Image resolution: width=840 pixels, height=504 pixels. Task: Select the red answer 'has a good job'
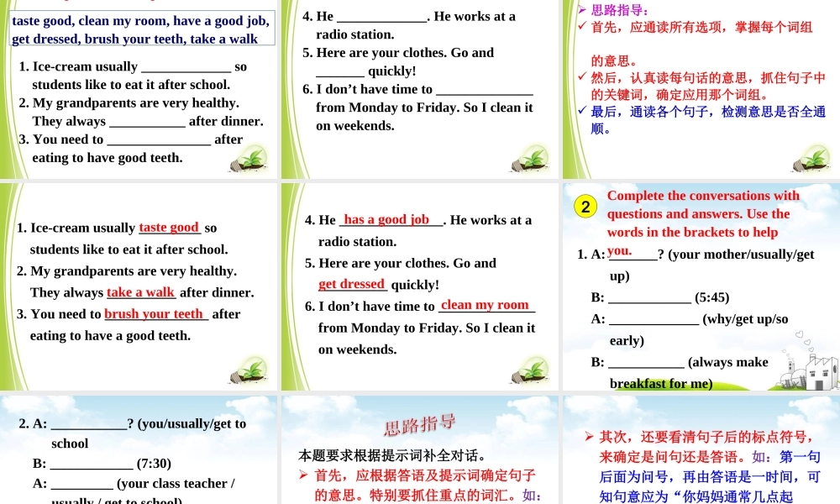[386, 219]
